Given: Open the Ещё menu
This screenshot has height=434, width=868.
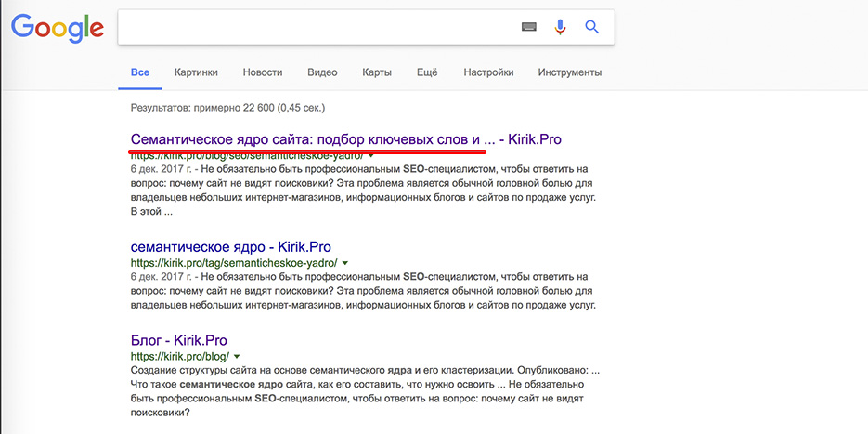Looking at the screenshot, I should click(427, 72).
